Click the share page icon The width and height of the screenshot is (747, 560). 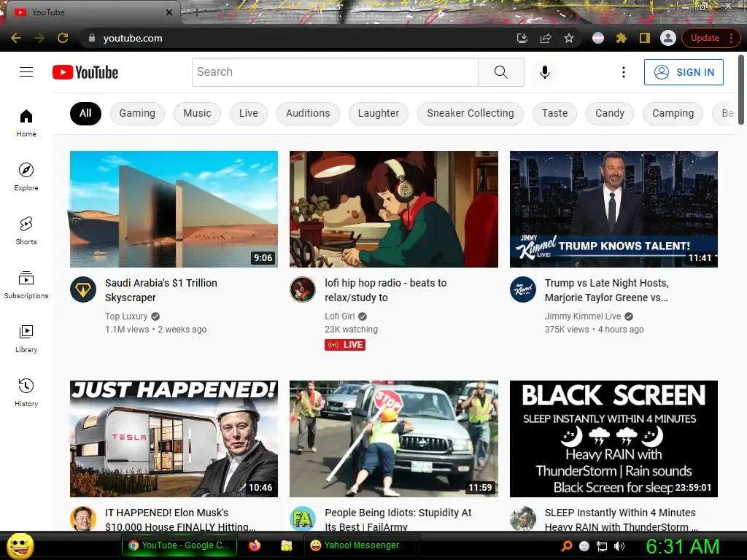point(546,38)
